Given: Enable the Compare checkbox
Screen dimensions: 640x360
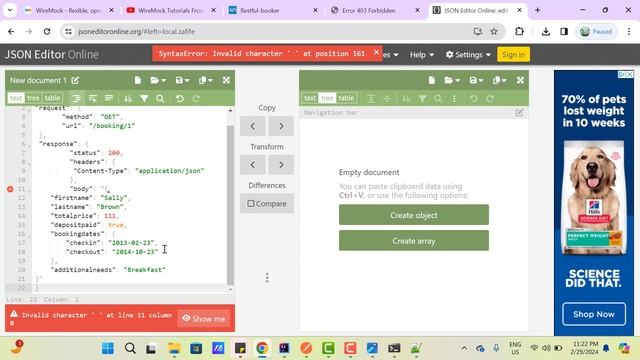Looking at the screenshot, I should (x=251, y=203).
